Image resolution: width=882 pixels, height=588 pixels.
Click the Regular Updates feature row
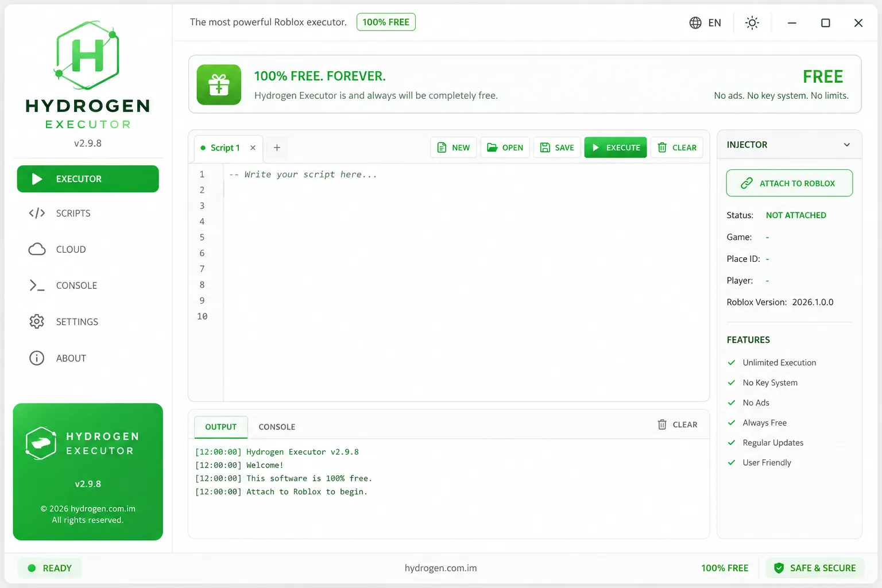click(x=765, y=443)
